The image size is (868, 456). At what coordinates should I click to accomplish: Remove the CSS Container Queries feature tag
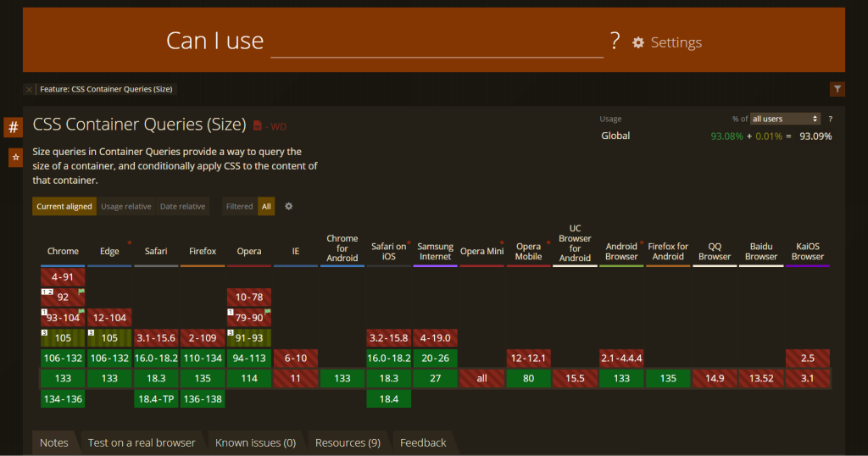click(x=30, y=89)
